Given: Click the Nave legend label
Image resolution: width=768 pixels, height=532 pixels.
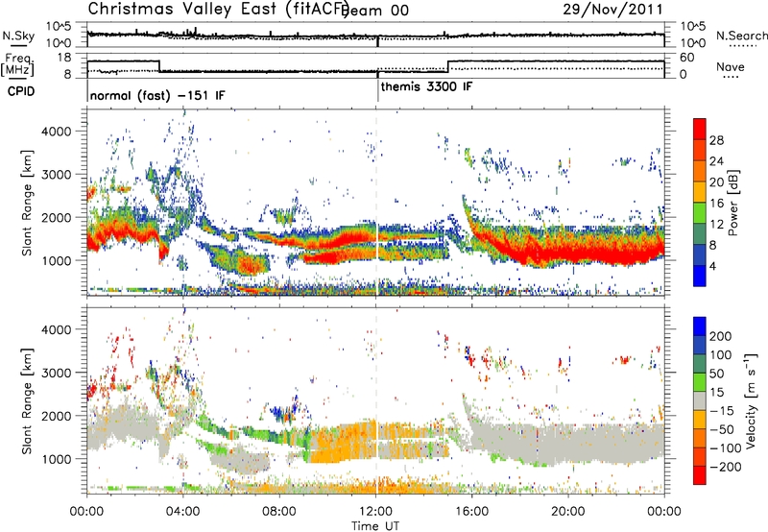Looking at the screenshot, I should 731,67.
